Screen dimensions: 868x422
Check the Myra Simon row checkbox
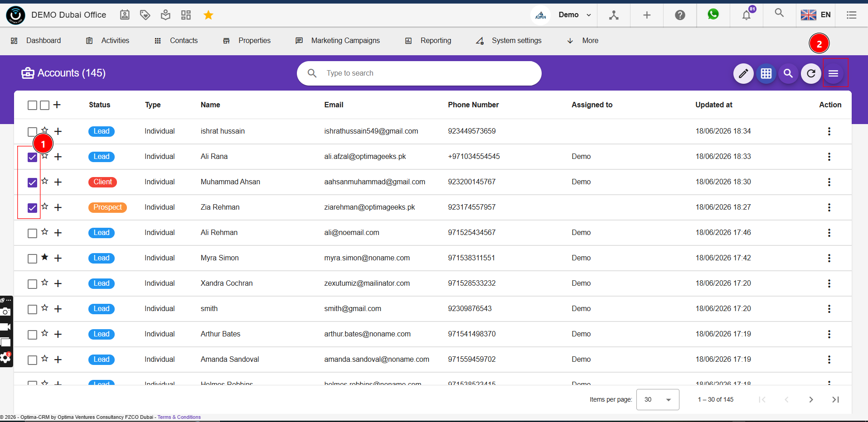click(32, 259)
